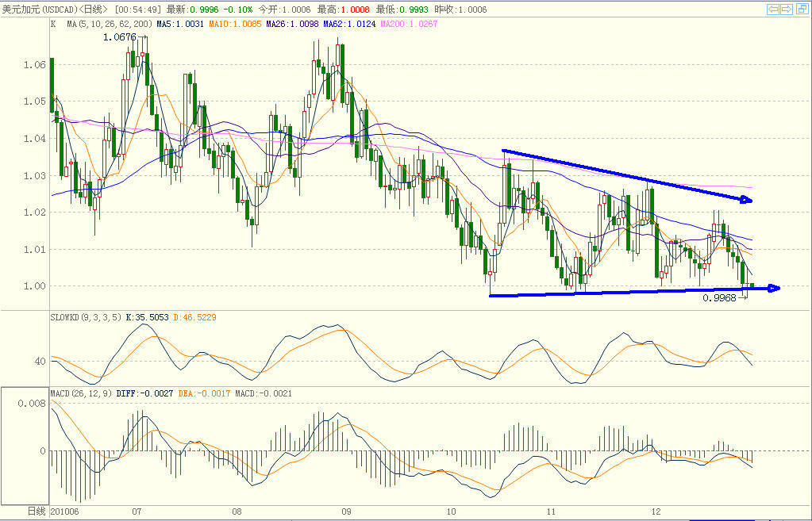Go to previous chart with left arrow

click(773, 9)
